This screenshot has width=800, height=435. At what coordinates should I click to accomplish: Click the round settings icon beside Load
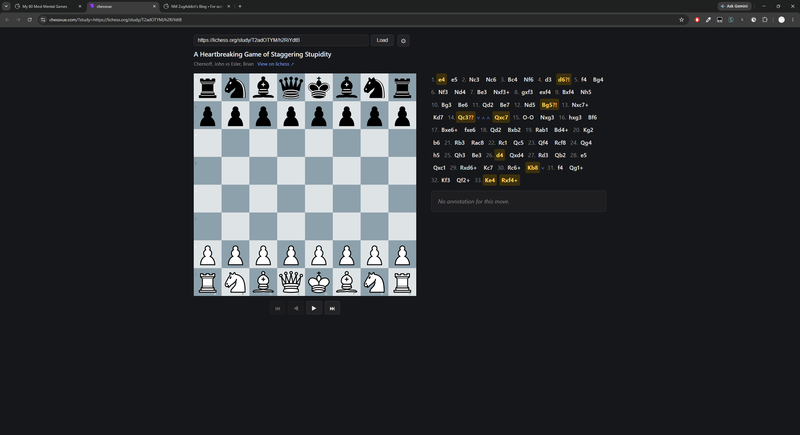(403, 41)
